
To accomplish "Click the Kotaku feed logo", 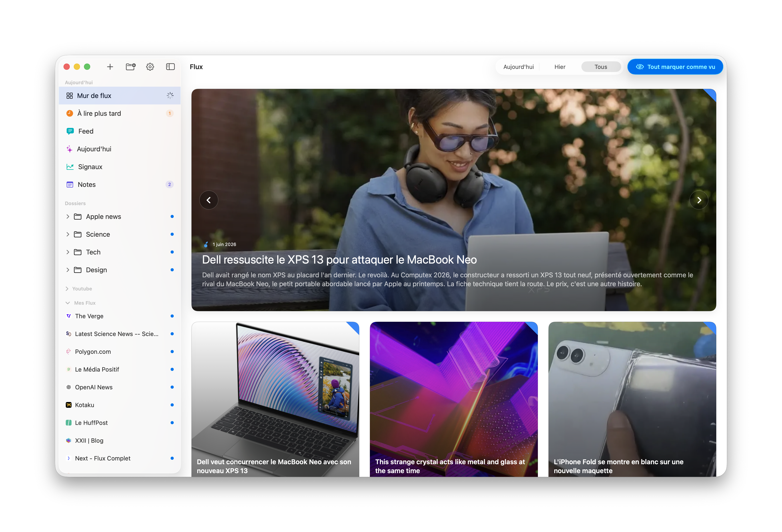I will click(69, 405).
